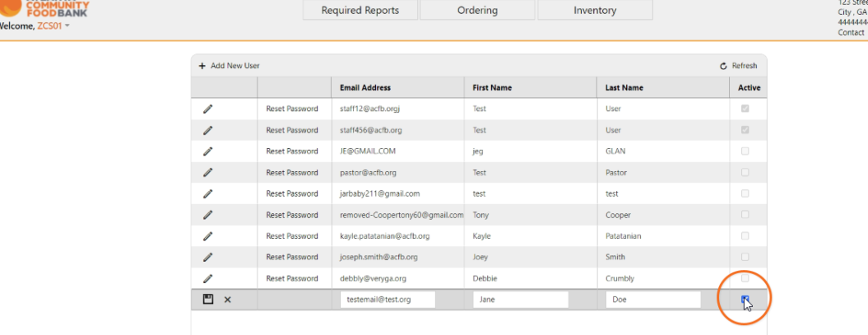The width and height of the screenshot is (868, 335).
Task: Click the Refresh icon in table header
Action: [x=723, y=66]
